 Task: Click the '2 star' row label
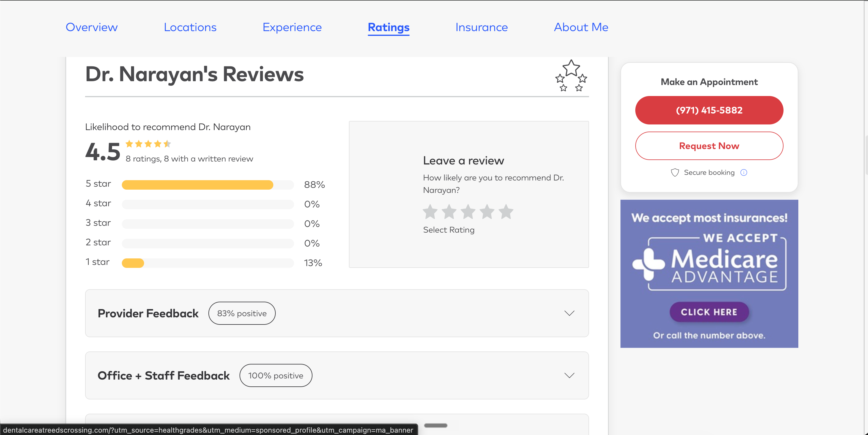pos(98,242)
